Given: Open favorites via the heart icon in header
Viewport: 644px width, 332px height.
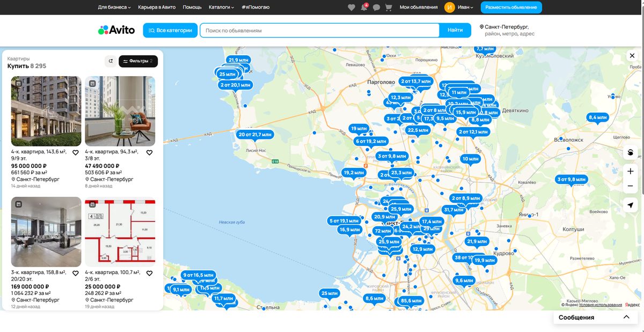Looking at the screenshot, I should pyautogui.click(x=352, y=8).
